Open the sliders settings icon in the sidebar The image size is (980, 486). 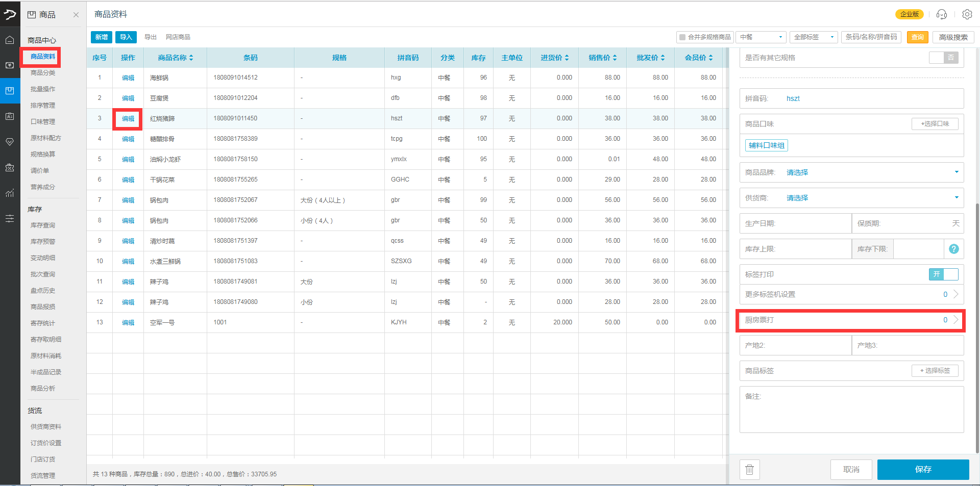pos(10,218)
